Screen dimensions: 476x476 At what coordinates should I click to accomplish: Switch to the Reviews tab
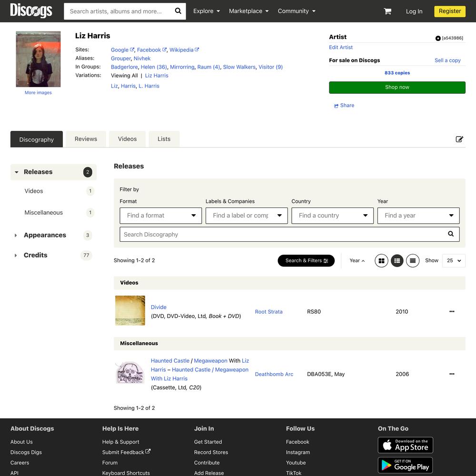click(86, 139)
